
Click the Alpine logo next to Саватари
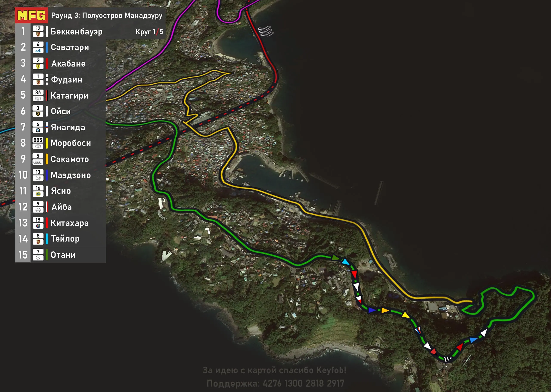(38, 50)
